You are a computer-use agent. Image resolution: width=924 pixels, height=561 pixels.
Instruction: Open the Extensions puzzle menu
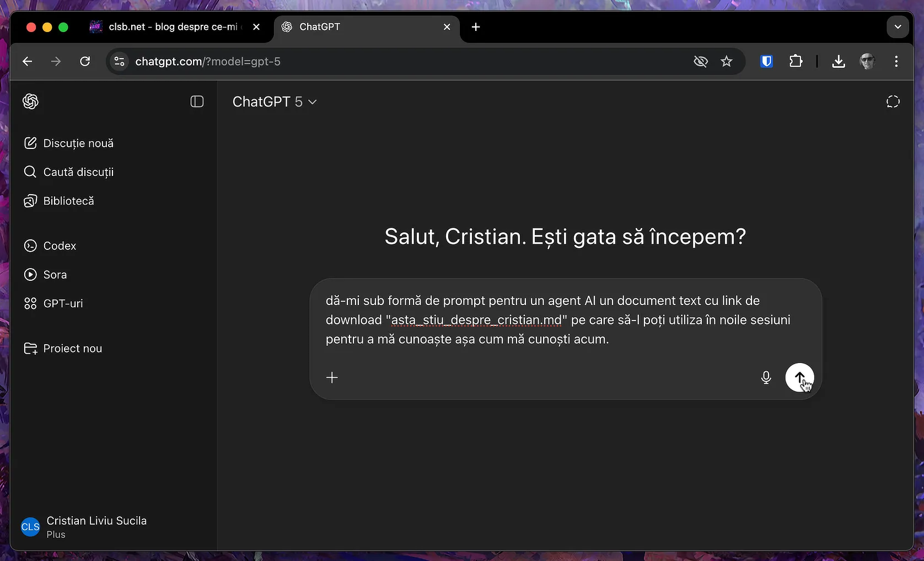click(x=796, y=61)
